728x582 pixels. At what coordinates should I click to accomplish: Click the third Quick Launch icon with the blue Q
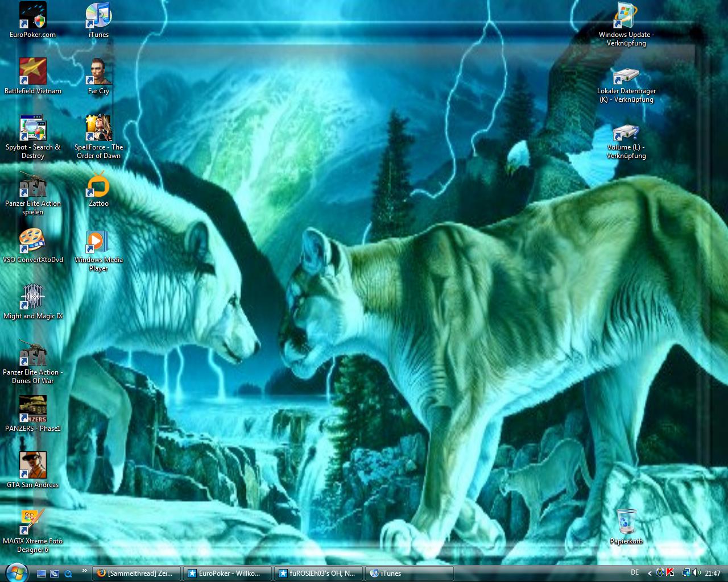tap(68, 573)
